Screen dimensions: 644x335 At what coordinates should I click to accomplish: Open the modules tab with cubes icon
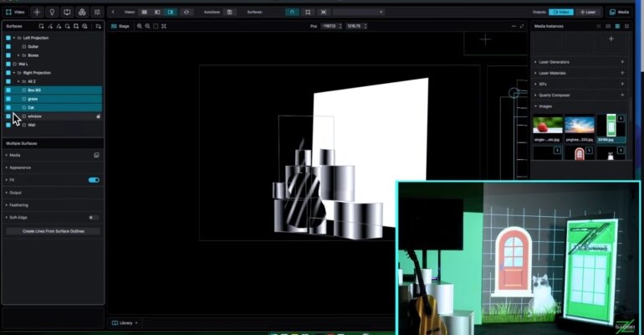(82, 12)
